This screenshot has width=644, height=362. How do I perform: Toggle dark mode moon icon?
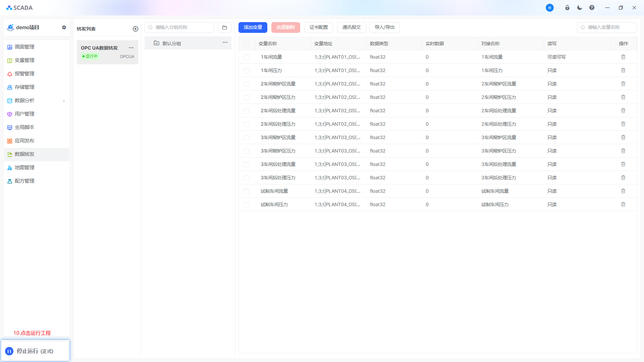pyautogui.click(x=580, y=8)
